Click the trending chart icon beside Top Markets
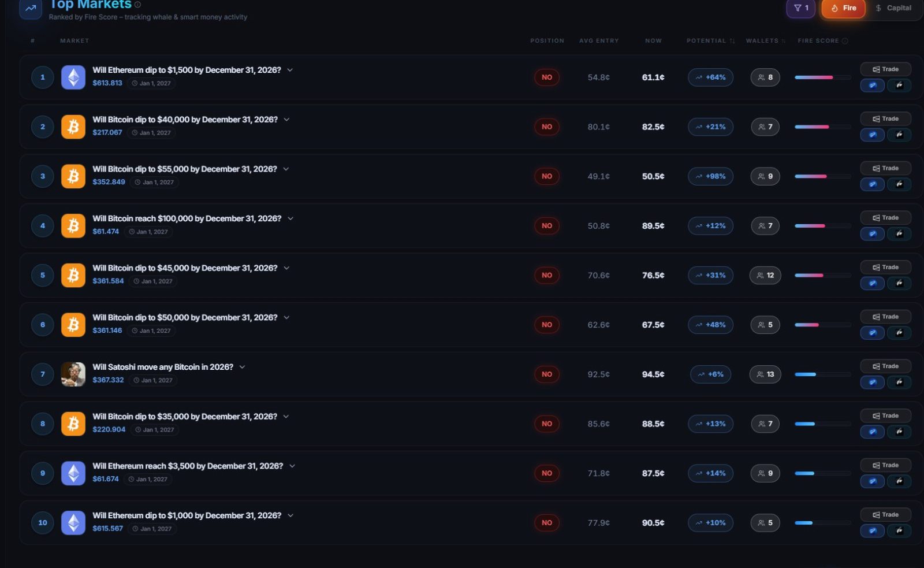 click(x=31, y=8)
